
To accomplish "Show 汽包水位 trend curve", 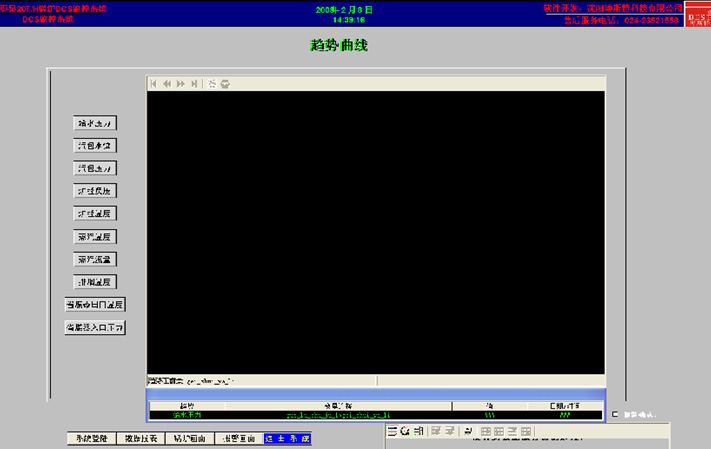I will tap(95, 146).
